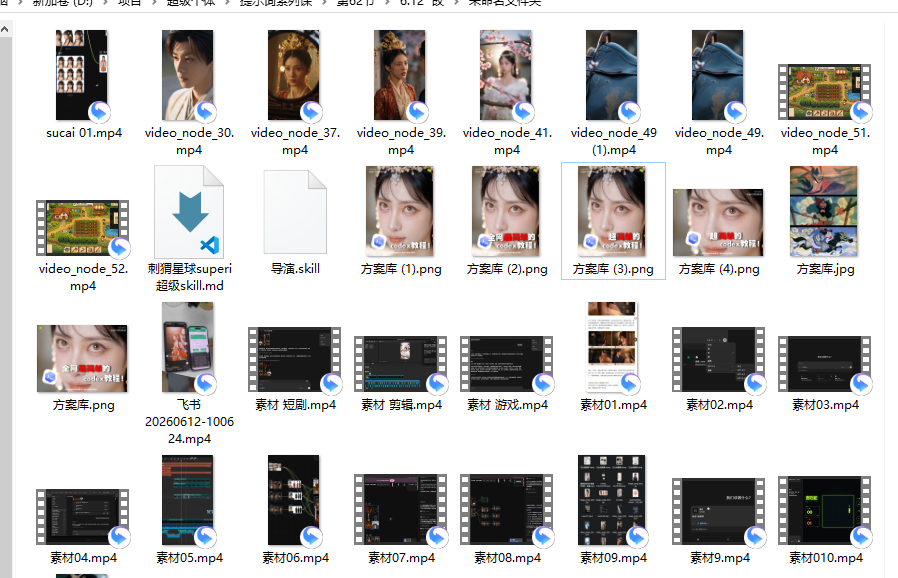
Task: Click the 素材03.mp4 file name
Action: 825,405
